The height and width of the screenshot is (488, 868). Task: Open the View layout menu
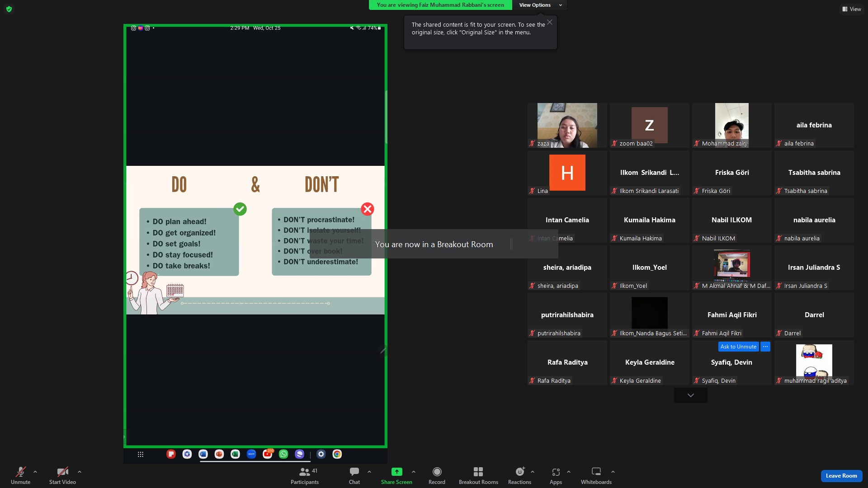(x=852, y=9)
